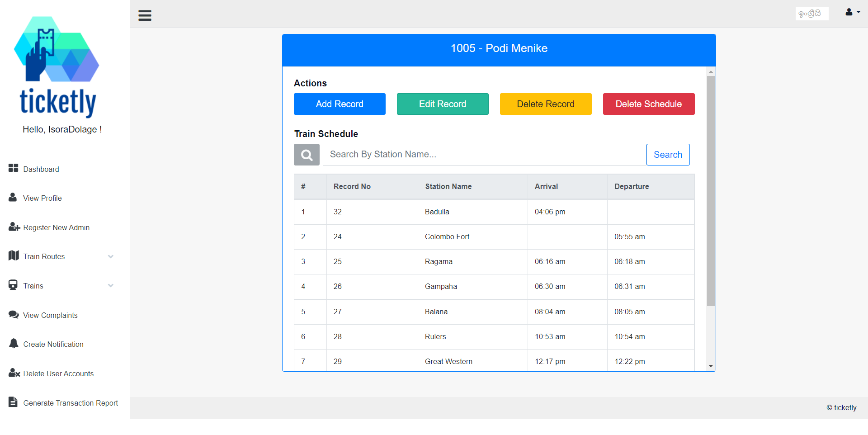
Task: Click the Generate Transaction Report document icon
Action: 13,402
